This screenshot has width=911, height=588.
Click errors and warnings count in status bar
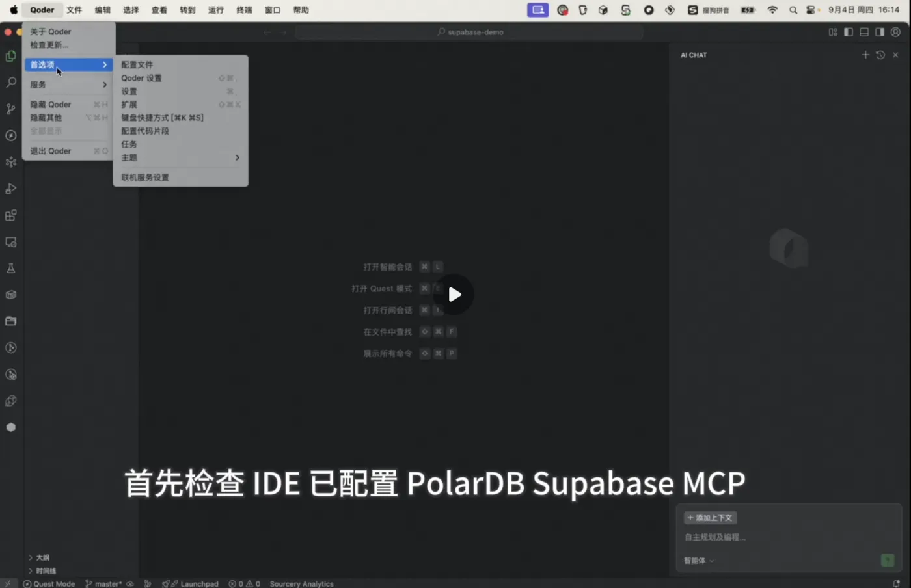(244, 583)
